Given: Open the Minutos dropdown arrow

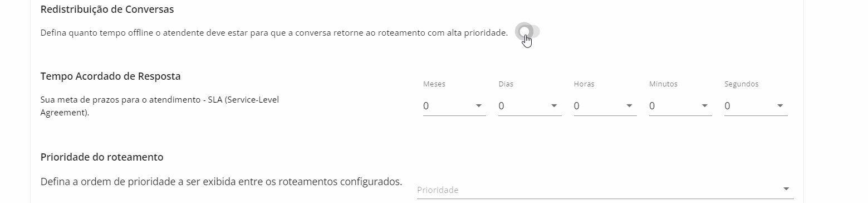Looking at the screenshot, I should (705, 106).
